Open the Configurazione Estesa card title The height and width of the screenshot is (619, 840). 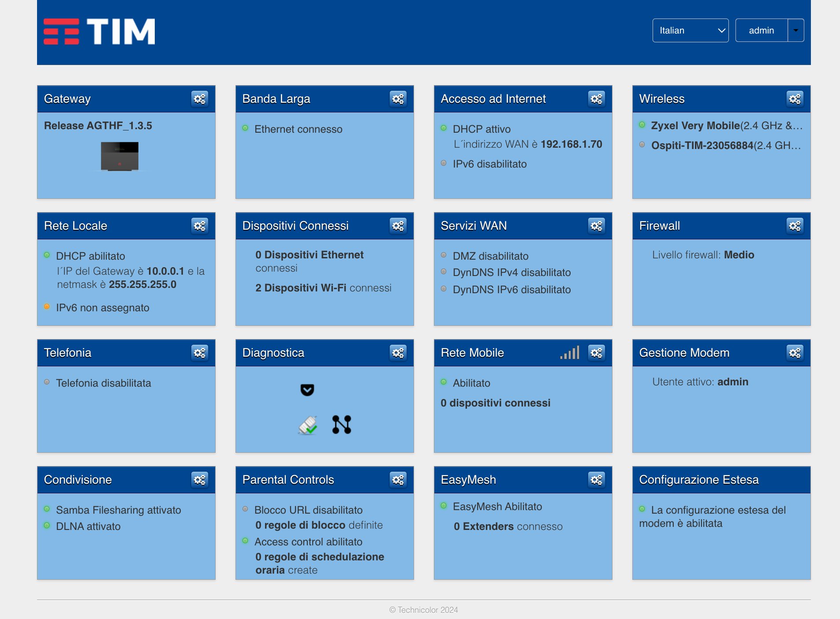[699, 480]
